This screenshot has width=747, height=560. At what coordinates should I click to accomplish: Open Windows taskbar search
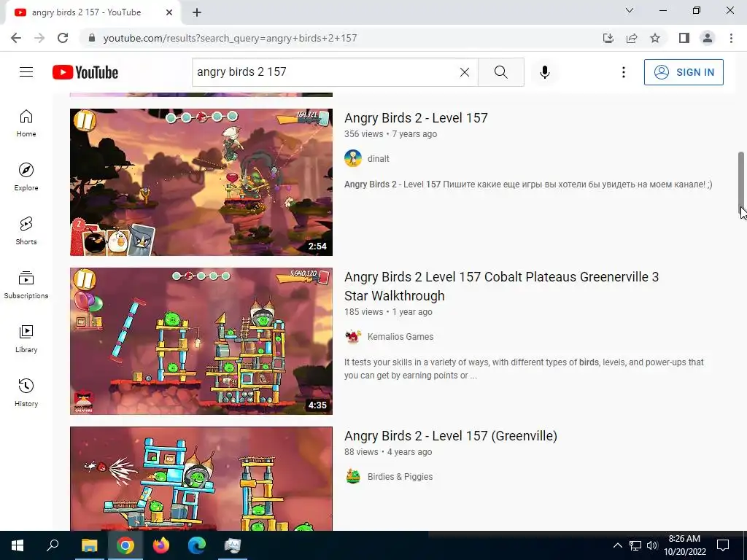(53, 545)
